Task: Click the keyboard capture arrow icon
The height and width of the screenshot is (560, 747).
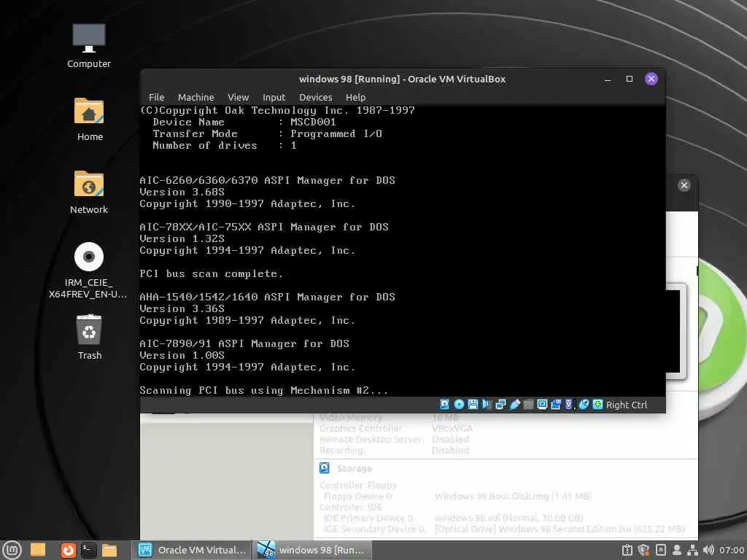Action: (x=597, y=404)
